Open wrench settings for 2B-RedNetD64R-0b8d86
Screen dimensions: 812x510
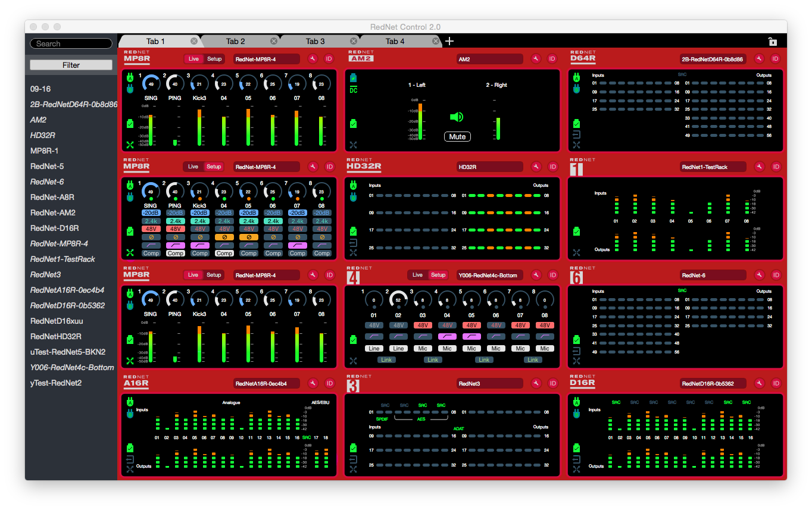(x=759, y=59)
